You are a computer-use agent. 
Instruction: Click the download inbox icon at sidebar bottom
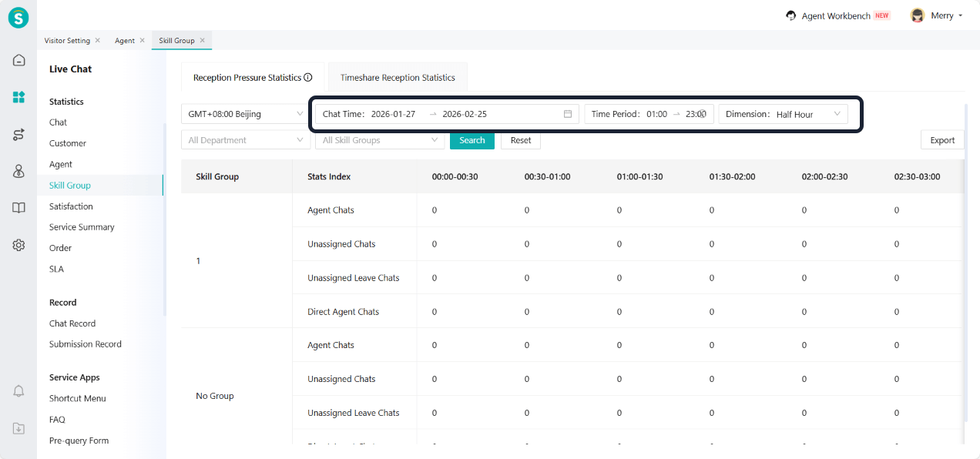[x=18, y=428]
